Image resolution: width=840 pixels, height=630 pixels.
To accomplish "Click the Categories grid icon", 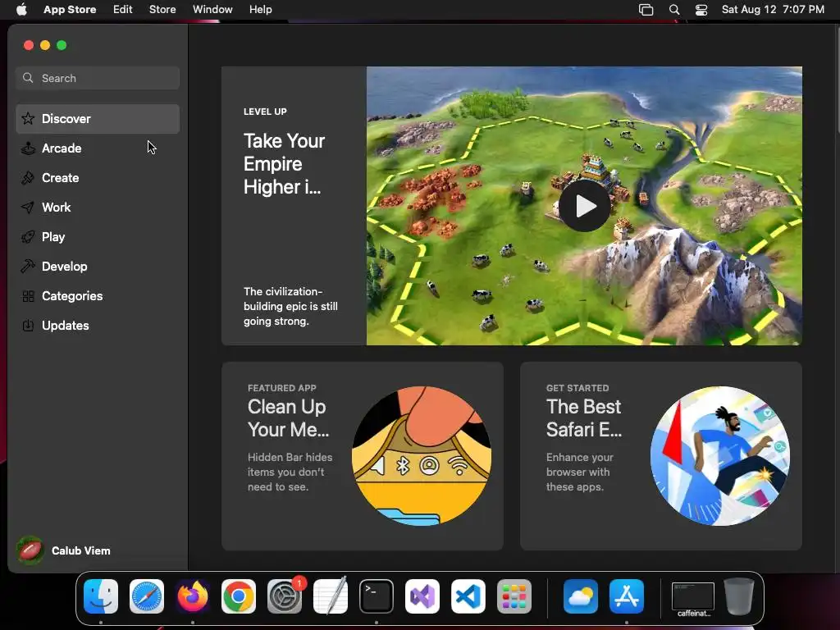I will pyautogui.click(x=28, y=295).
